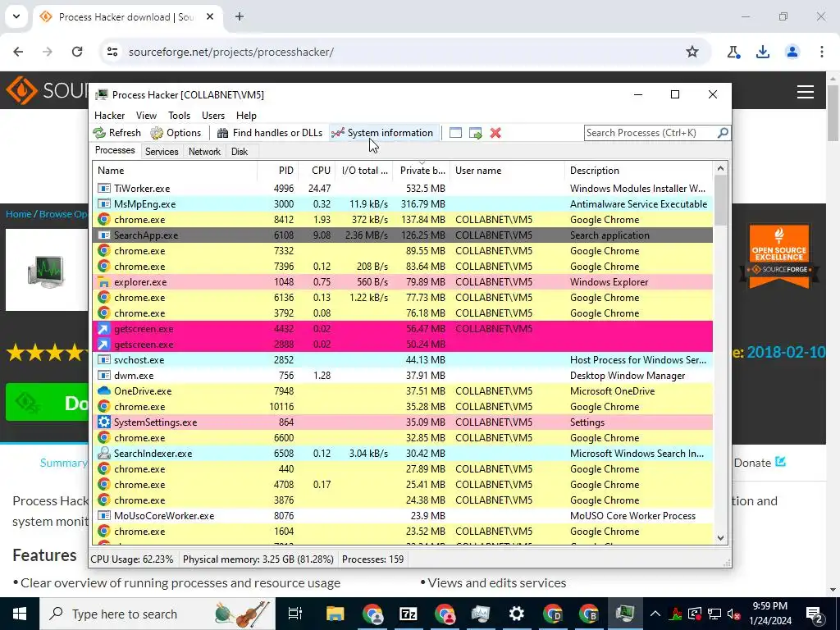The height and width of the screenshot is (630, 840).
Task: Open Summary tab on SourceForge page
Action: pyautogui.click(x=63, y=463)
